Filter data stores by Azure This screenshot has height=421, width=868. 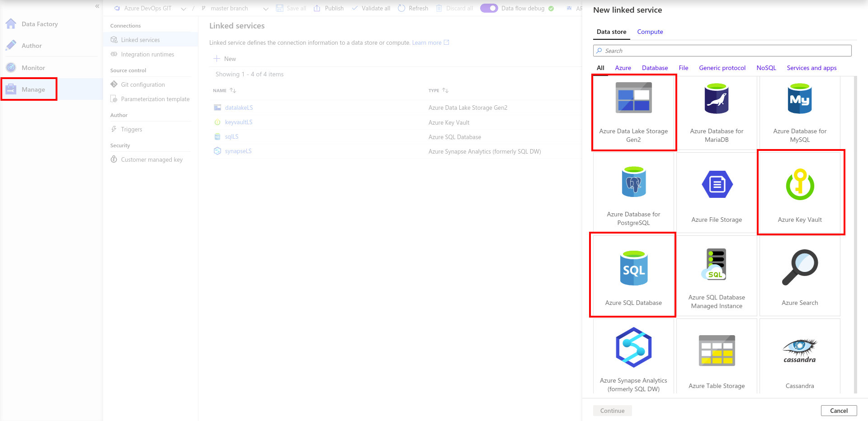point(623,68)
